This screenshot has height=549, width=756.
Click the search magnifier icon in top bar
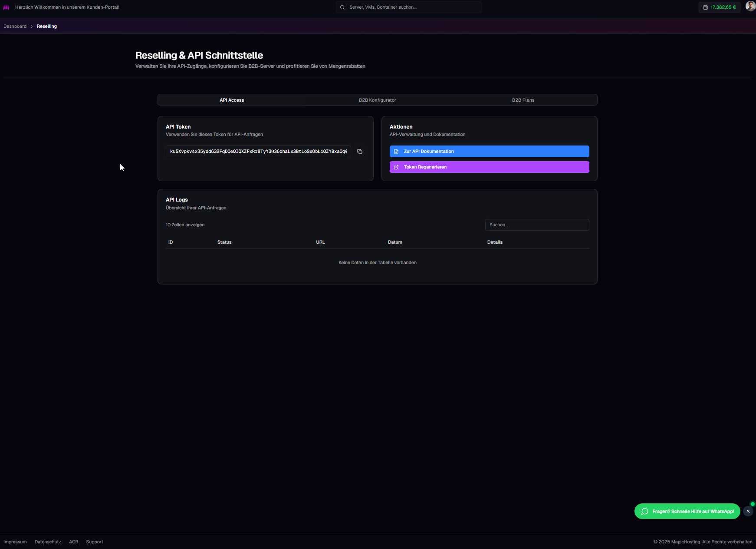(342, 7)
